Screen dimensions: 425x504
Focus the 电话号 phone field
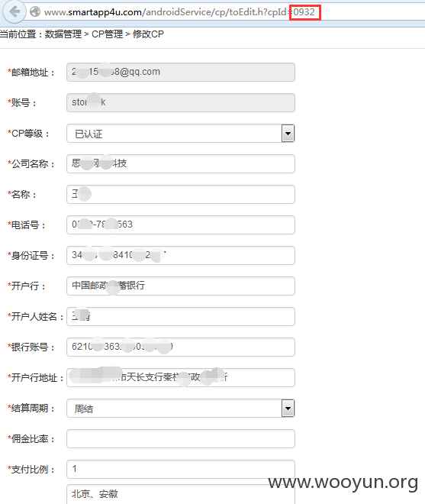181,225
